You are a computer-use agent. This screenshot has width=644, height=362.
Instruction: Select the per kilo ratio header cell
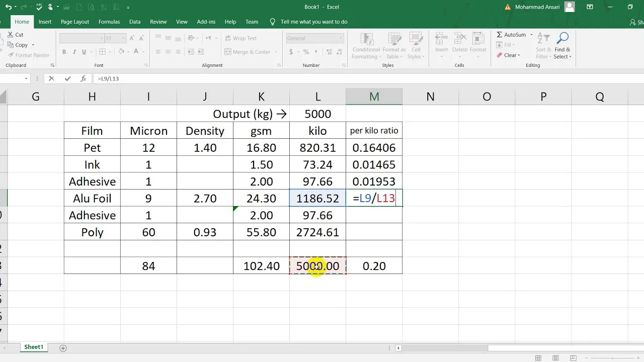point(374,130)
